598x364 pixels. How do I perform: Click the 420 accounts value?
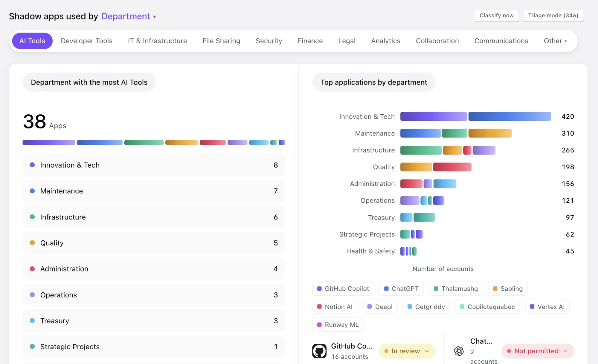[568, 116]
